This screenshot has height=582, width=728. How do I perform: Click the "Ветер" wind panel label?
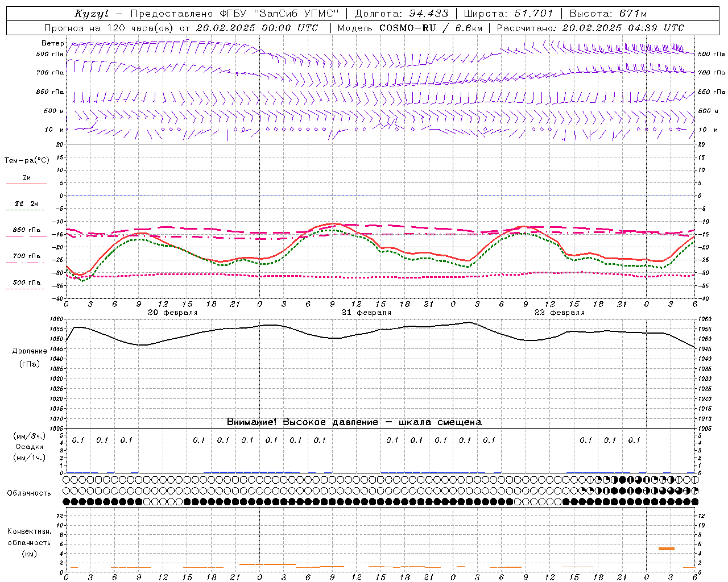coord(53,43)
